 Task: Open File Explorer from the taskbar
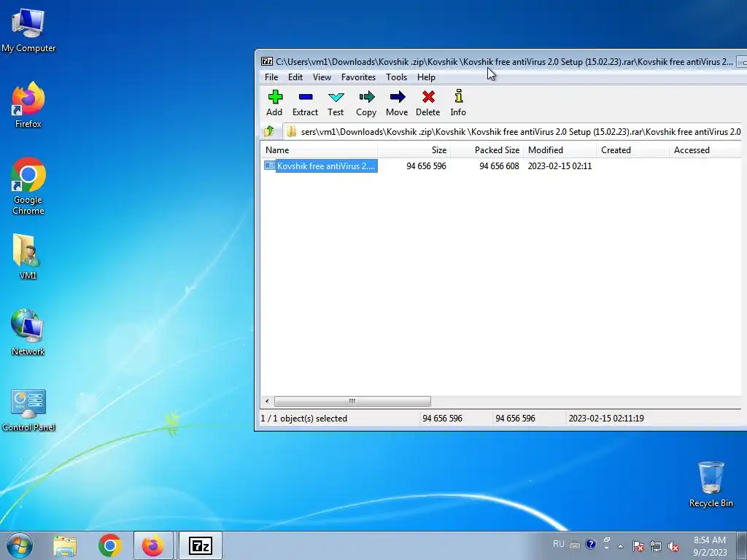pos(65,545)
